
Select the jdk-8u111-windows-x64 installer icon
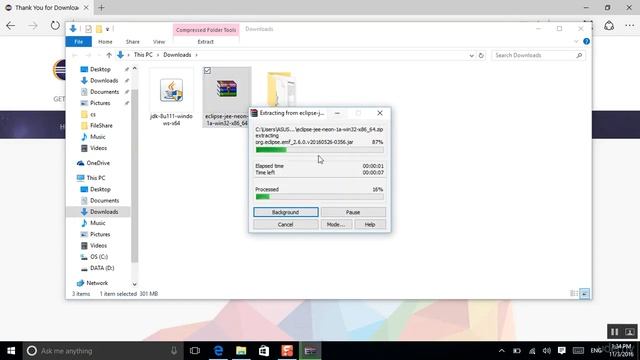171,91
